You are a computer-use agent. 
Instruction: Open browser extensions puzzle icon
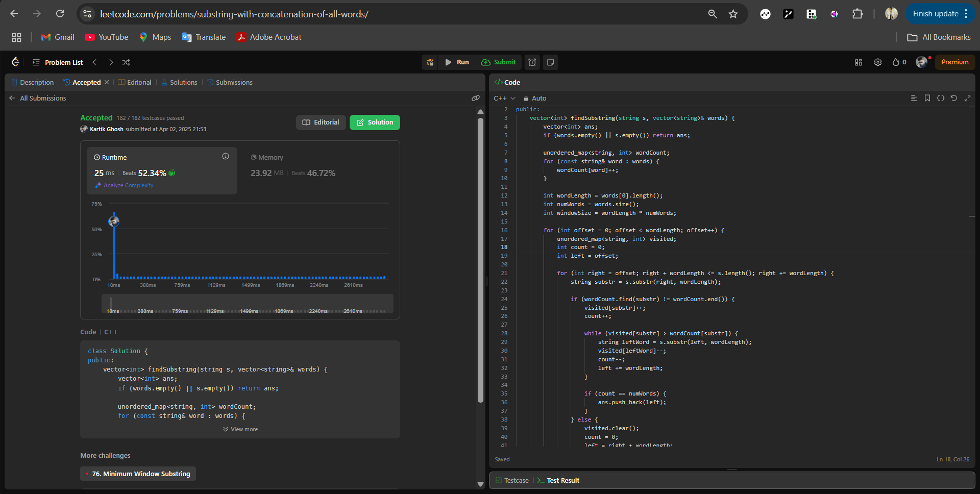click(857, 14)
